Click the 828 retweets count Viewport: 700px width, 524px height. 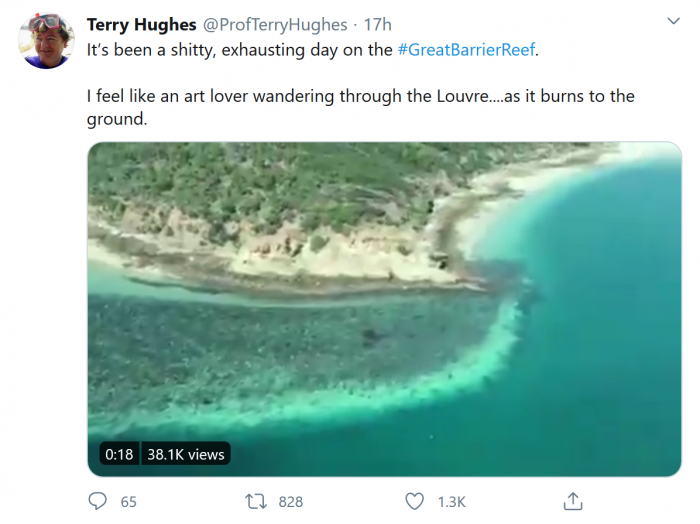click(x=290, y=502)
